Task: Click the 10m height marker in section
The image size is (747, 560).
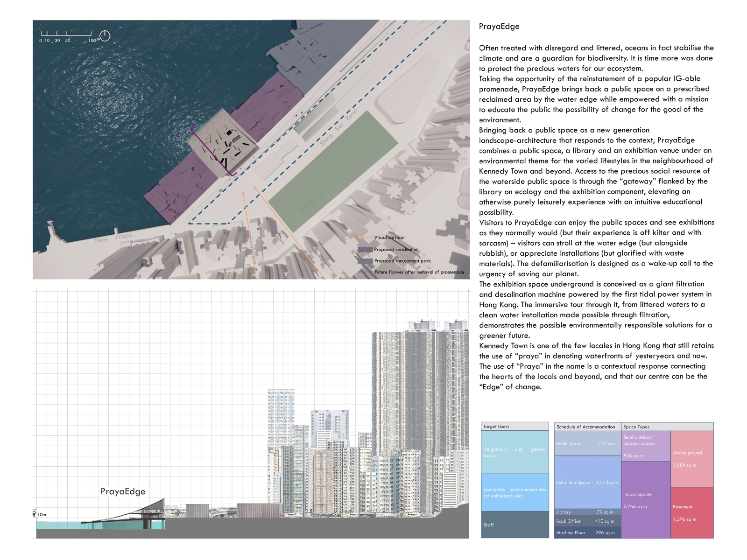Action: tap(41, 514)
